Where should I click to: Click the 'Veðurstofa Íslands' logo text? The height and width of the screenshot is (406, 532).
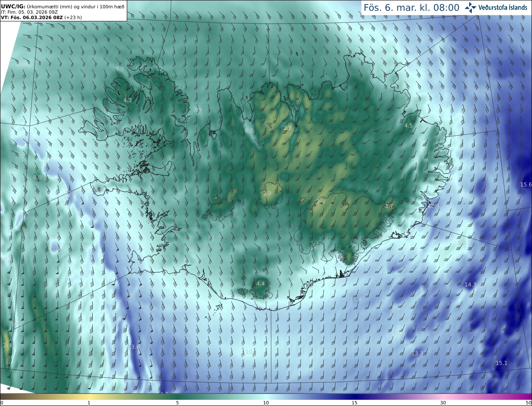[503, 7]
